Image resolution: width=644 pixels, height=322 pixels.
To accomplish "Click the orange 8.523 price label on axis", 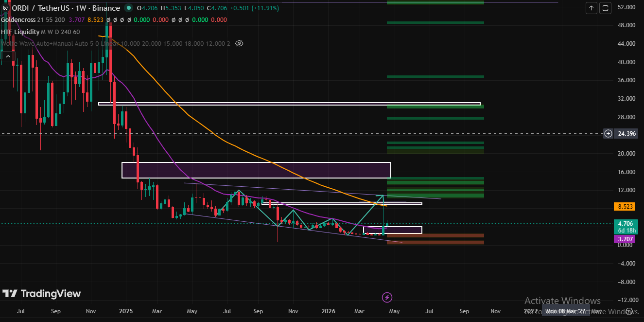I will [x=625, y=206].
